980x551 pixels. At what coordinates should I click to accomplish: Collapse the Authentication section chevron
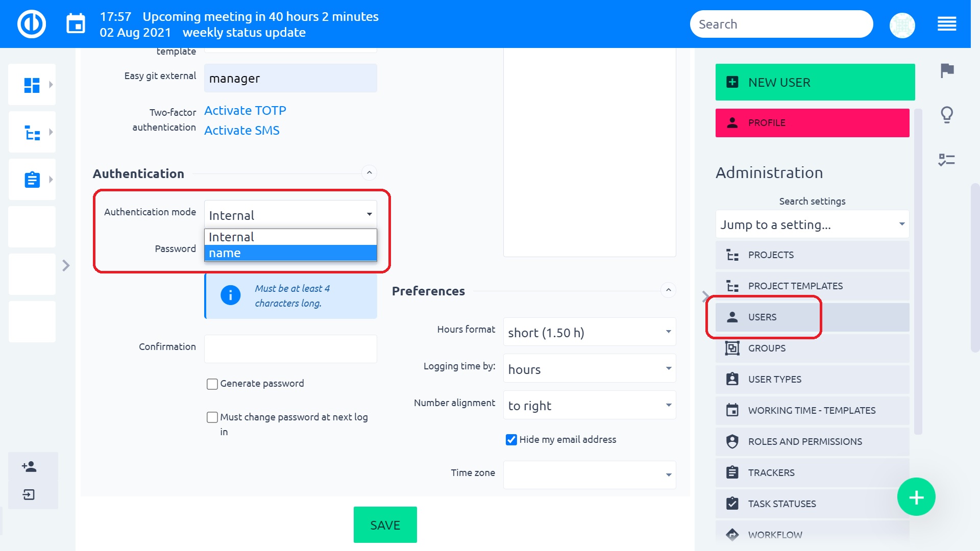coord(369,173)
